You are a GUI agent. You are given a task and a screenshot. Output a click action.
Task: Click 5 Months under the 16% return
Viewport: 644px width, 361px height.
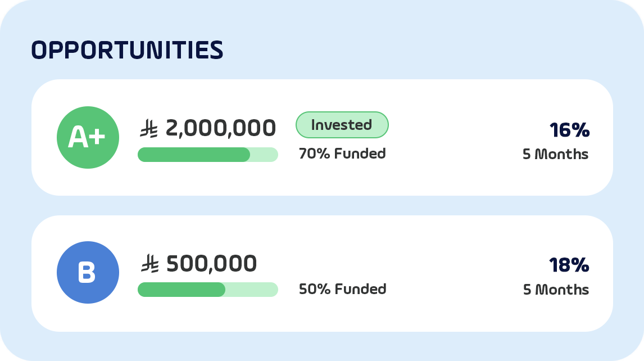(x=555, y=154)
